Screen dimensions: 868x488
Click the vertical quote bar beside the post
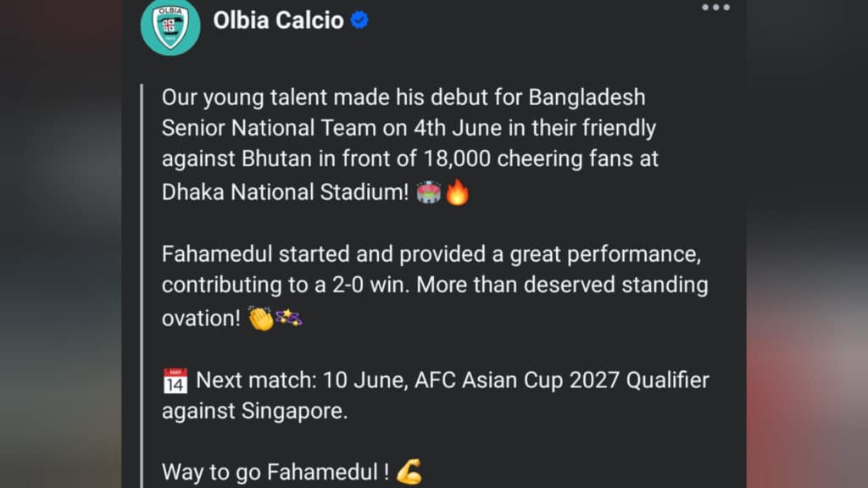tap(142, 286)
